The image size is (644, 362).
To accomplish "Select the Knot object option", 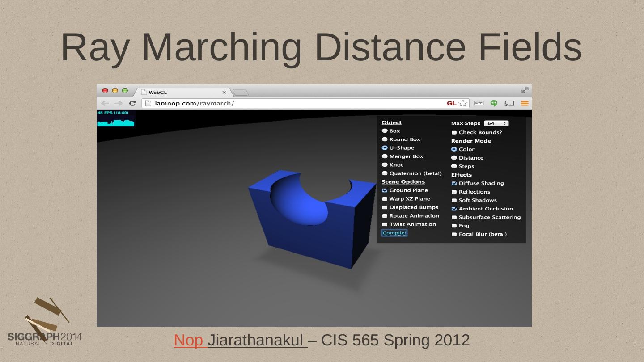I will 385,165.
